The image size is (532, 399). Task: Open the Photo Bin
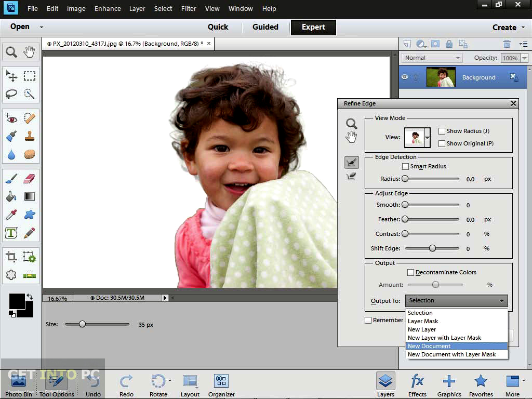tap(19, 385)
